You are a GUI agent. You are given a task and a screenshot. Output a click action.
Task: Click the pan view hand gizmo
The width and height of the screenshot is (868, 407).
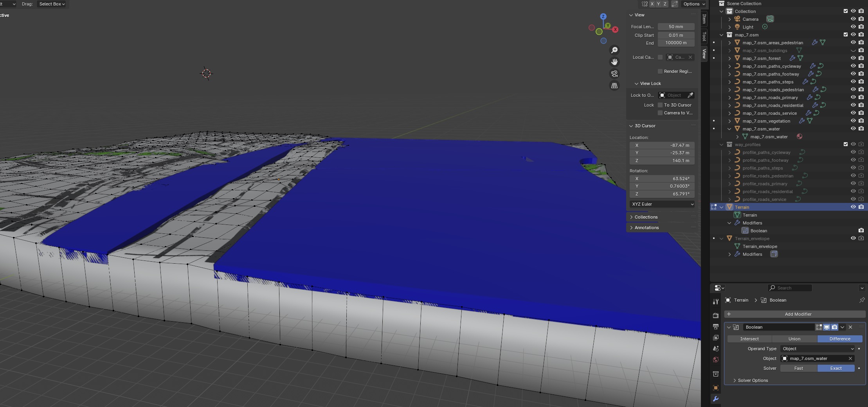614,62
